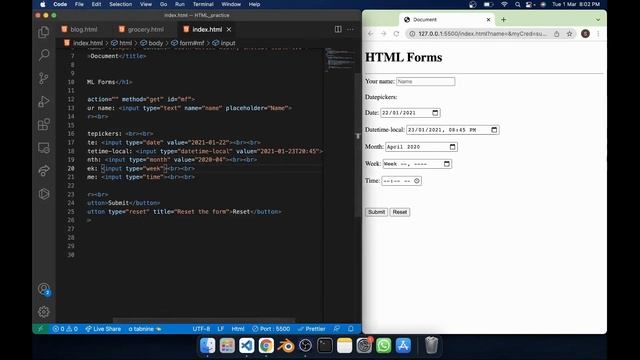
Task: Open the Remote Explorer view
Action: point(44,148)
